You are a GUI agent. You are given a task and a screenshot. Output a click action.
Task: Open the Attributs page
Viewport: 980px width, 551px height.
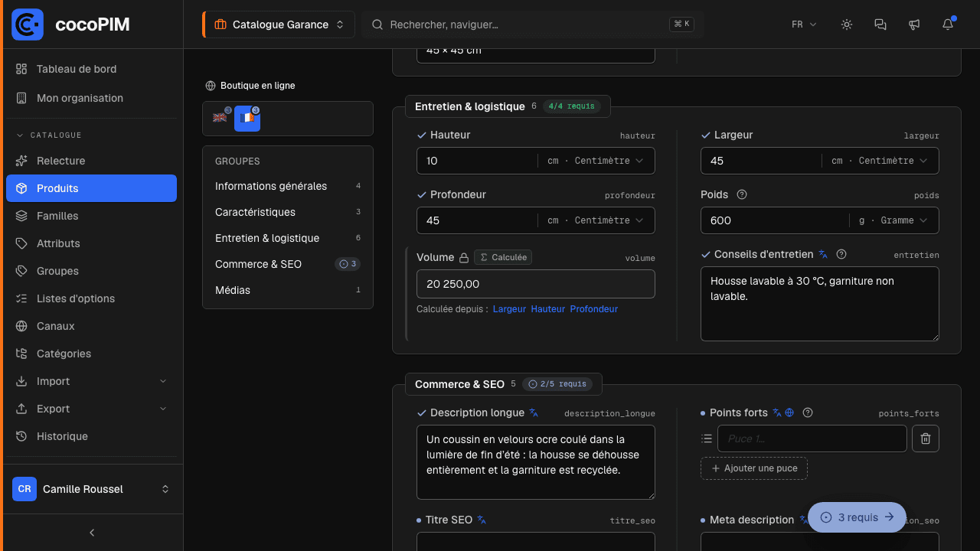coord(91,243)
